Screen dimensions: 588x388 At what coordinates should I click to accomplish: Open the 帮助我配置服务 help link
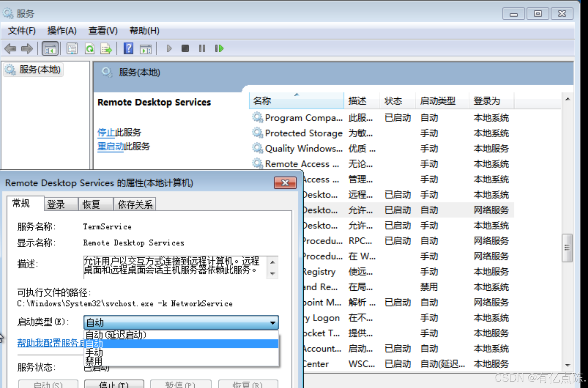[x=51, y=343]
